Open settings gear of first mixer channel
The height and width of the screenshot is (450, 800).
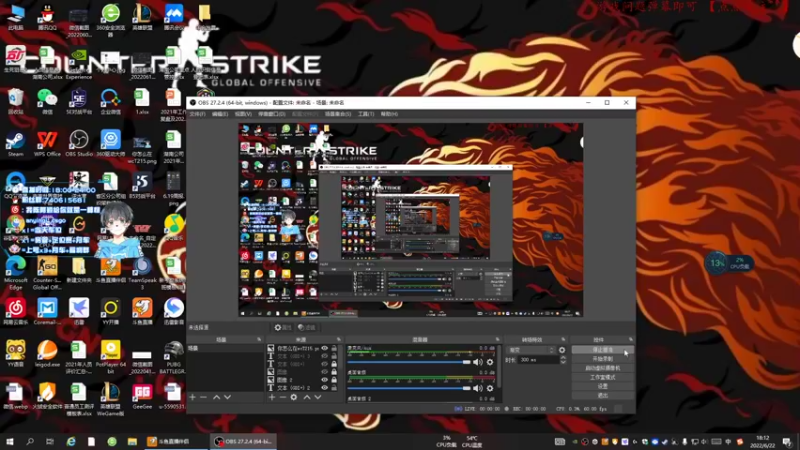point(490,362)
